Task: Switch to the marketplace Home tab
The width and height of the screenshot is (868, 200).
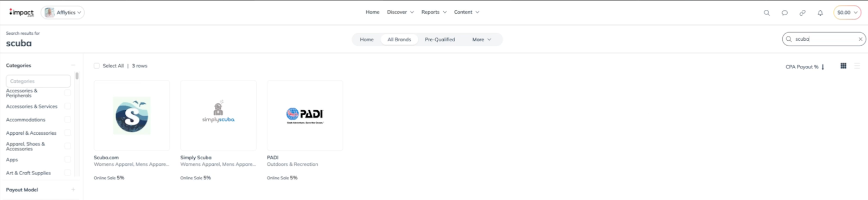Action: [x=367, y=40]
